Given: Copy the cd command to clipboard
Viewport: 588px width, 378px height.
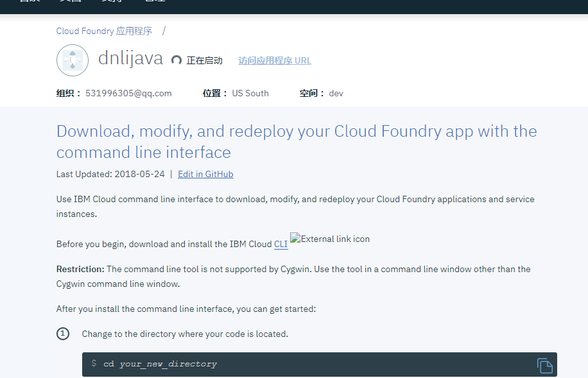Looking at the screenshot, I should [544, 365].
